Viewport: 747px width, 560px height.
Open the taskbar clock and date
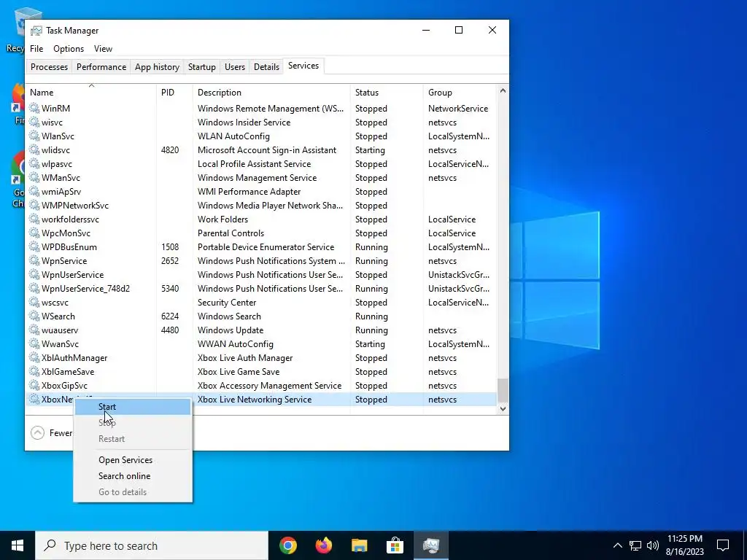tap(685, 545)
